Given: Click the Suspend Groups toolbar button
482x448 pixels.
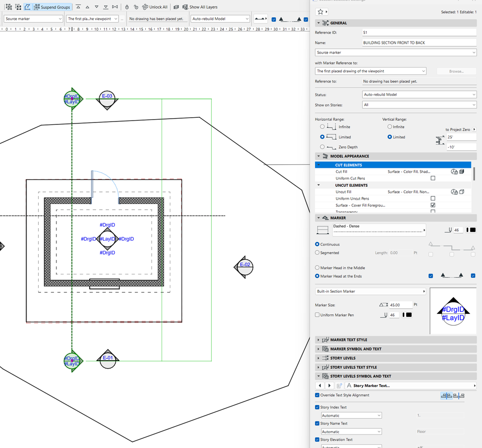Looking at the screenshot, I should pos(53,7).
